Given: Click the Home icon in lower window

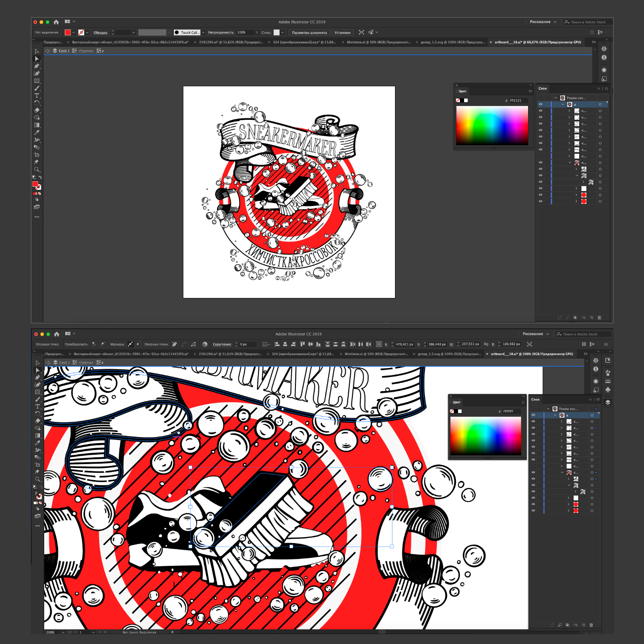Looking at the screenshot, I should [x=57, y=334].
